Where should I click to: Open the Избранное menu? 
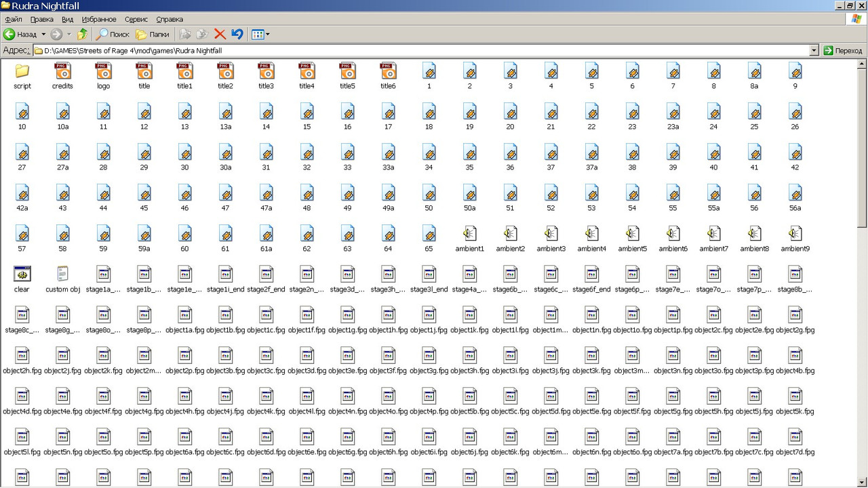pyautogui.click(x=99, y=19)
